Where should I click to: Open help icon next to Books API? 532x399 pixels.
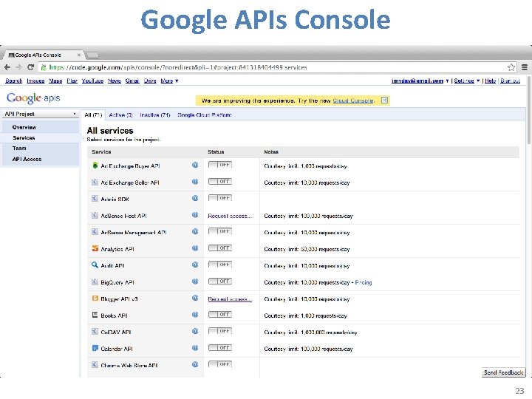point(196,315)
